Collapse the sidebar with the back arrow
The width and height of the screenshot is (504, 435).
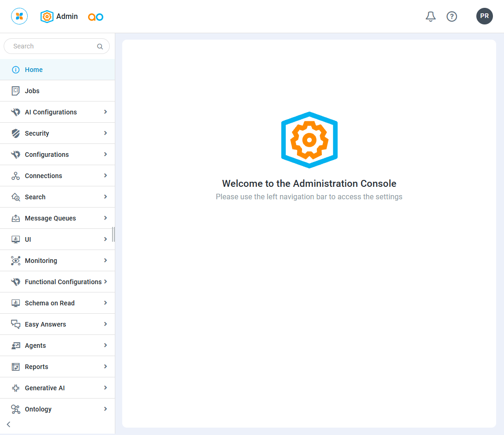point(9,424)
